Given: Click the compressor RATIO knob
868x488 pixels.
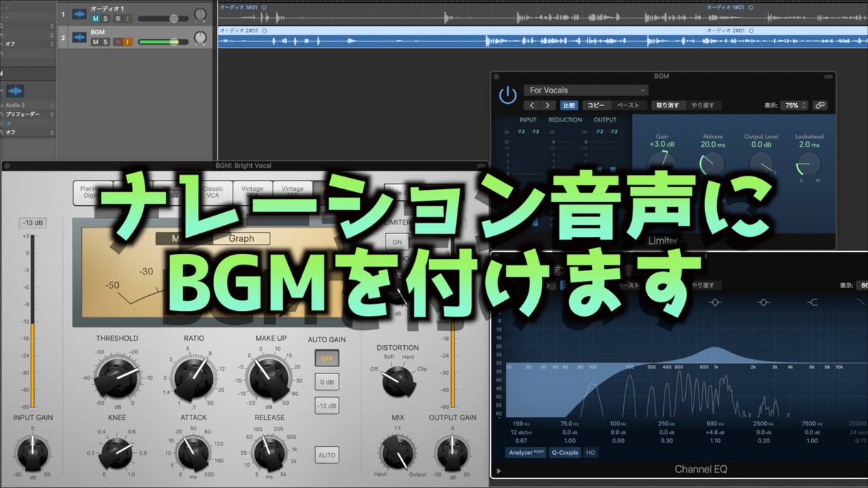Looking at the screenshot, I should click(194, 377).
